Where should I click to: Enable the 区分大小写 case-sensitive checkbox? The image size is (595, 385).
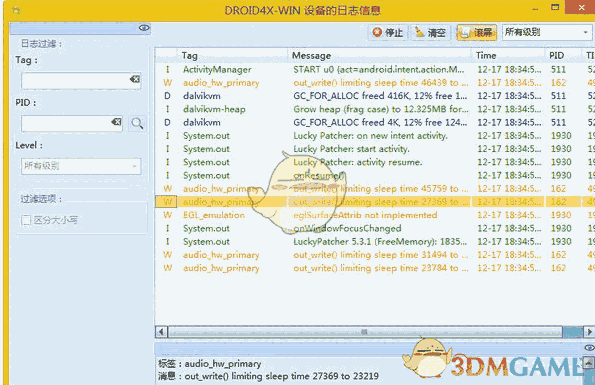tap(26, 220)
